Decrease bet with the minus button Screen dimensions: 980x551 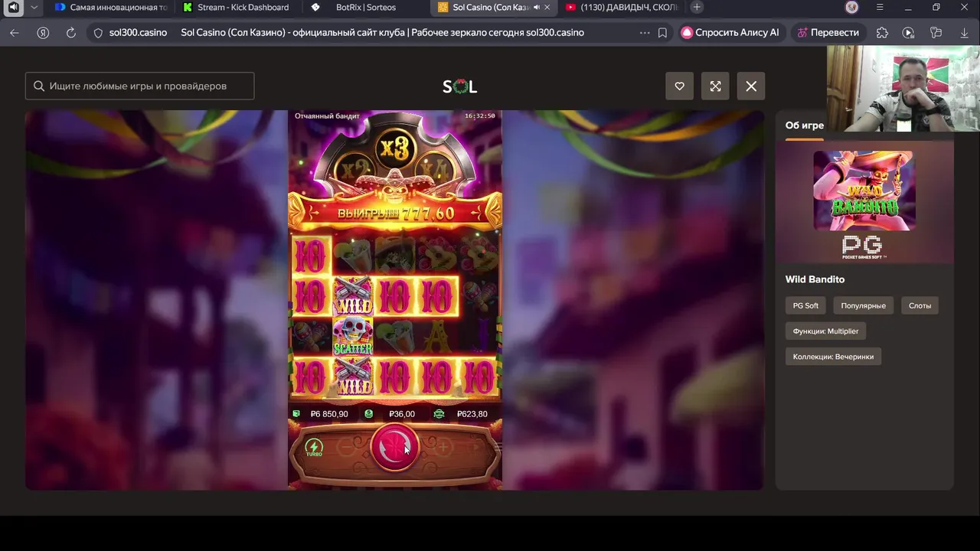coord(347,447)
